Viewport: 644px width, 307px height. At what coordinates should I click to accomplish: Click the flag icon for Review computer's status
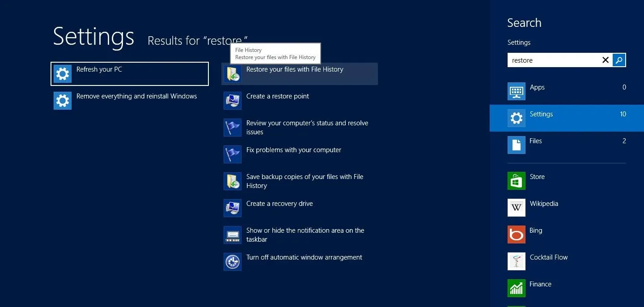pyautogui.click(x=233, y=128)
